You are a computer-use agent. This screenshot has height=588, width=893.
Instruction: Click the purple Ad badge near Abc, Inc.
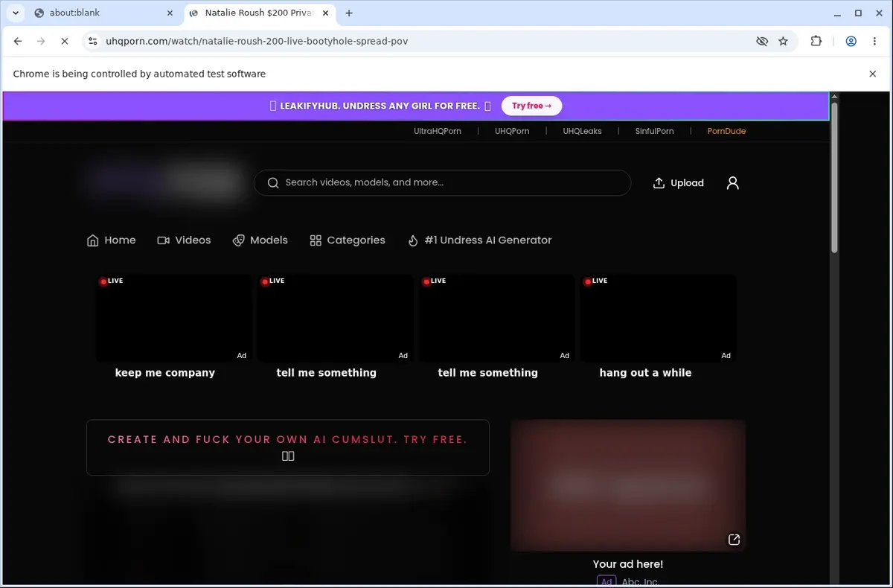[x=606, y=581]
